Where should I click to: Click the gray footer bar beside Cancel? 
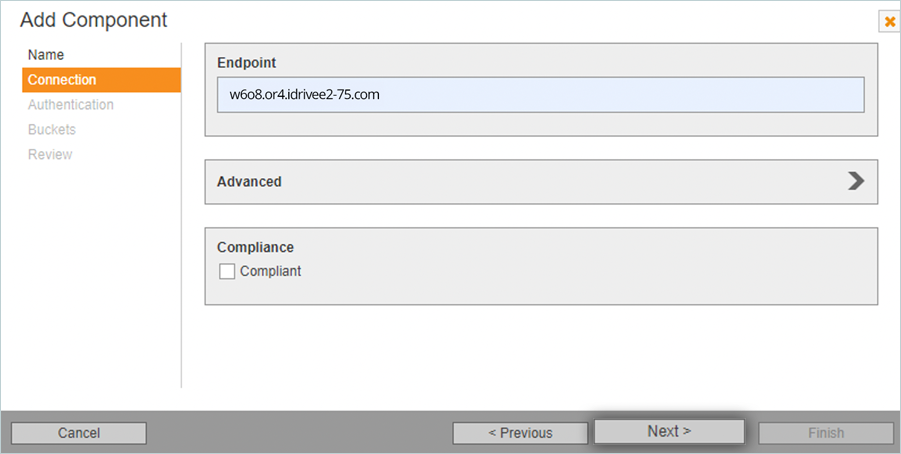(x=300, y=433)
